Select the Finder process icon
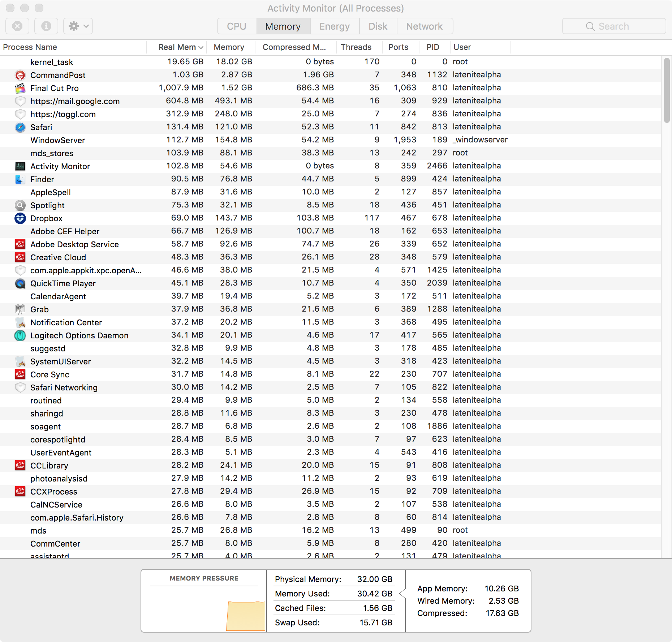 click(20, 179)
